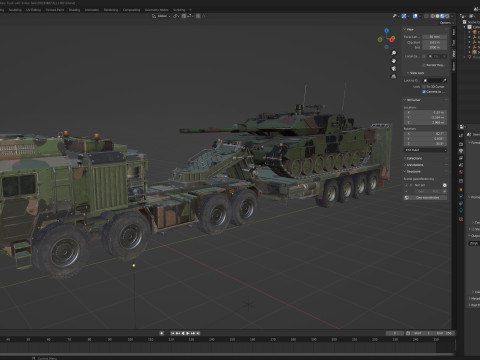Switch to the Scripting workspace tab

coord(179,10)
